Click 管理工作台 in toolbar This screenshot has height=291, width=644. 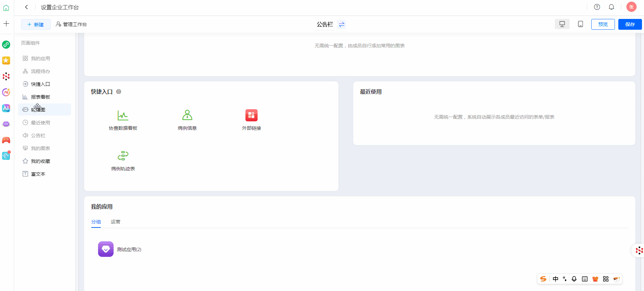pyautogui.click(x=71, y=24)
